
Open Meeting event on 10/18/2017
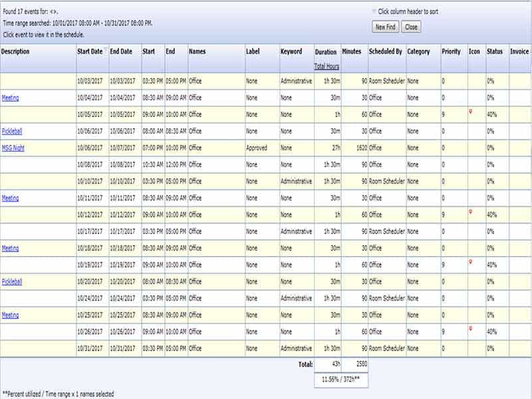10,248
